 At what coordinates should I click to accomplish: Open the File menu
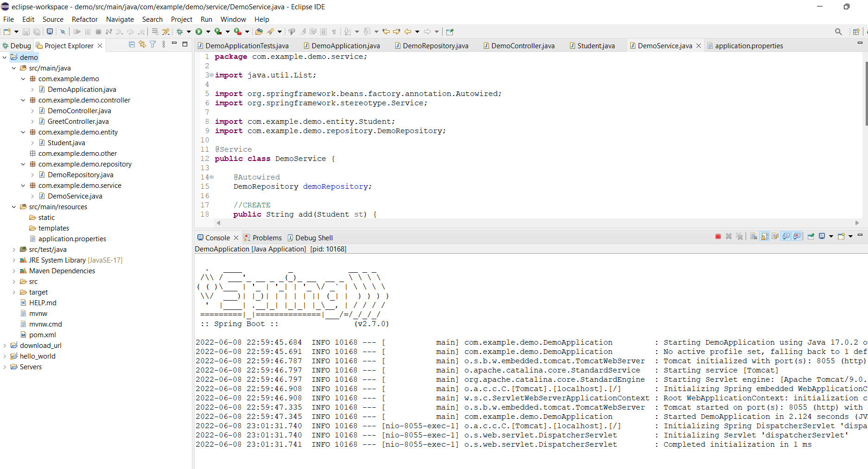click(x=8, y=19)
